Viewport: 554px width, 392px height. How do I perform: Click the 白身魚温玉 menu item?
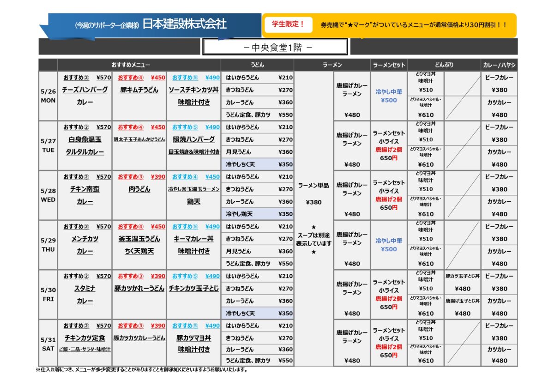[85, 139]
